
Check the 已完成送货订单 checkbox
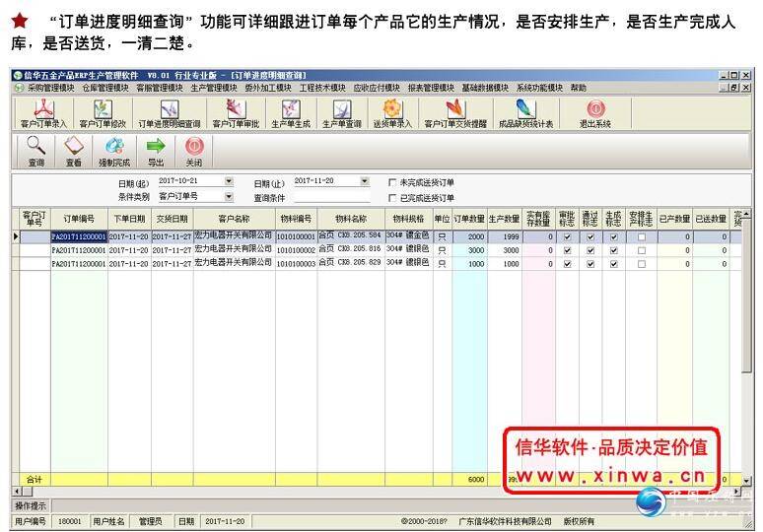click(392, 198)
